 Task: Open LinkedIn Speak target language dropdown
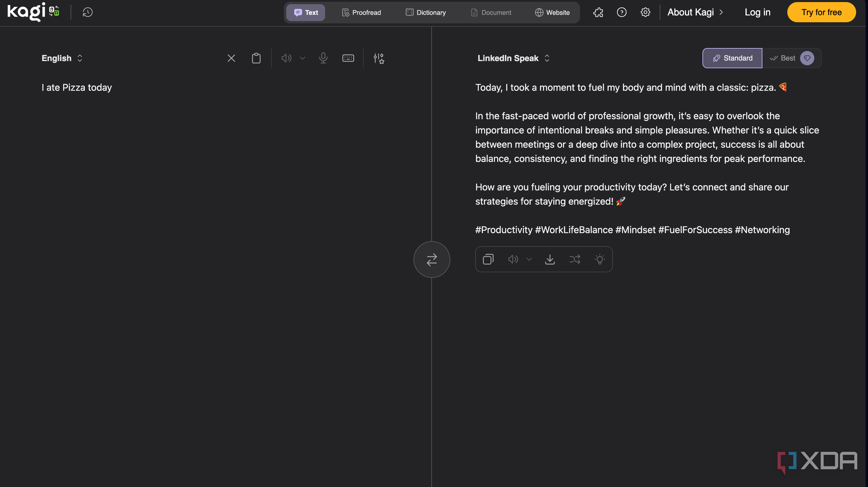[x=513, y=58]
